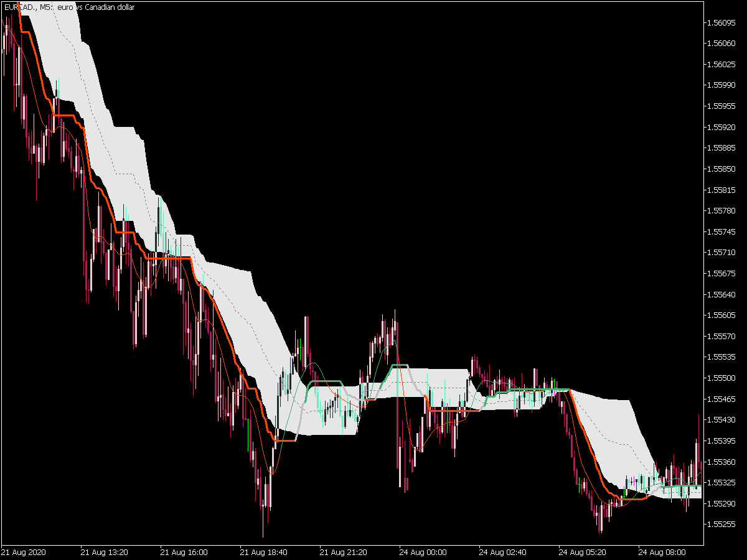The image size is (747, 560).
Task: Click the 21 Aug 21:20 time label
Action: (344, 552)
